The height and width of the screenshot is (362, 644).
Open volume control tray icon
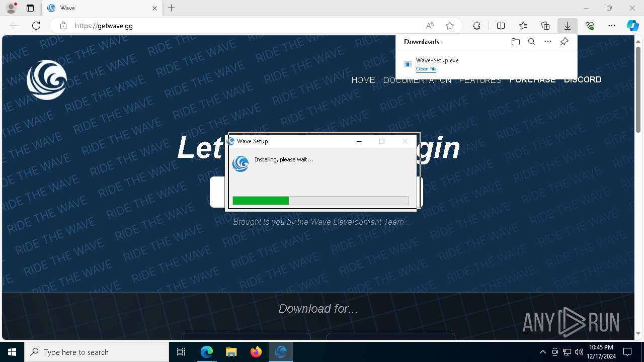click(579, 352)
